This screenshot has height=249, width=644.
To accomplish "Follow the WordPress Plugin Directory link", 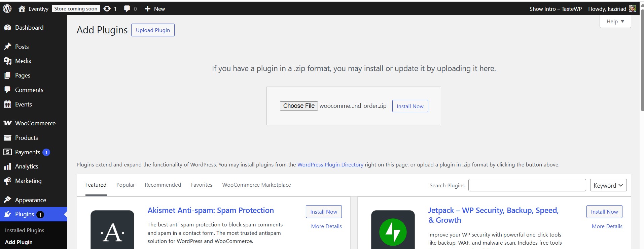I will click(x=330, y=165).
